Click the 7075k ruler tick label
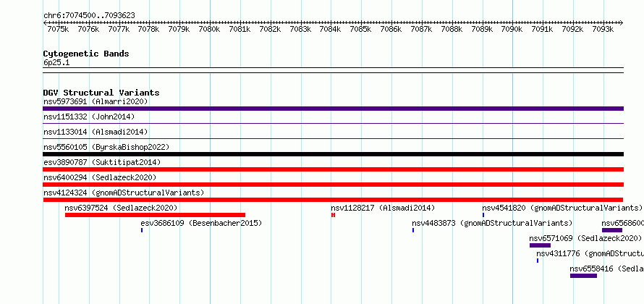This screenshot has width=644, height=304. tap(58, 29)
